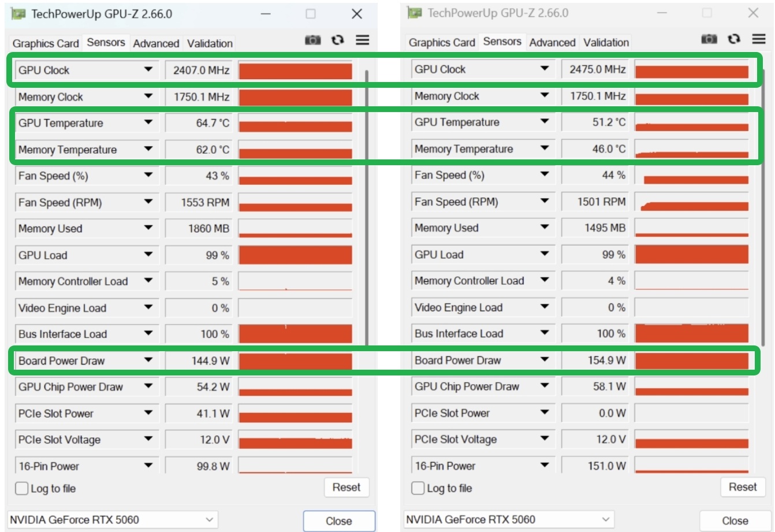Open the Video Engine Load dropdown in the right window
This screenshot has height=532, width=775.
coord(545,307)
